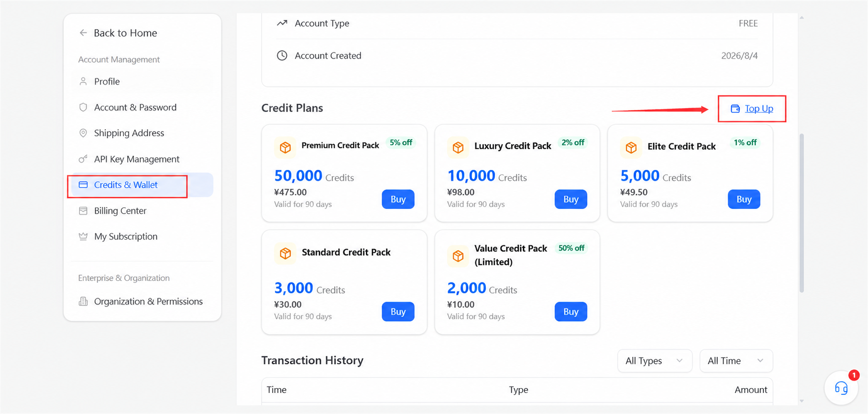The width and height of the screenshot is (868, 414).
Task: Buy the Standard Credit Pack
Action: (x=398, y=312)
